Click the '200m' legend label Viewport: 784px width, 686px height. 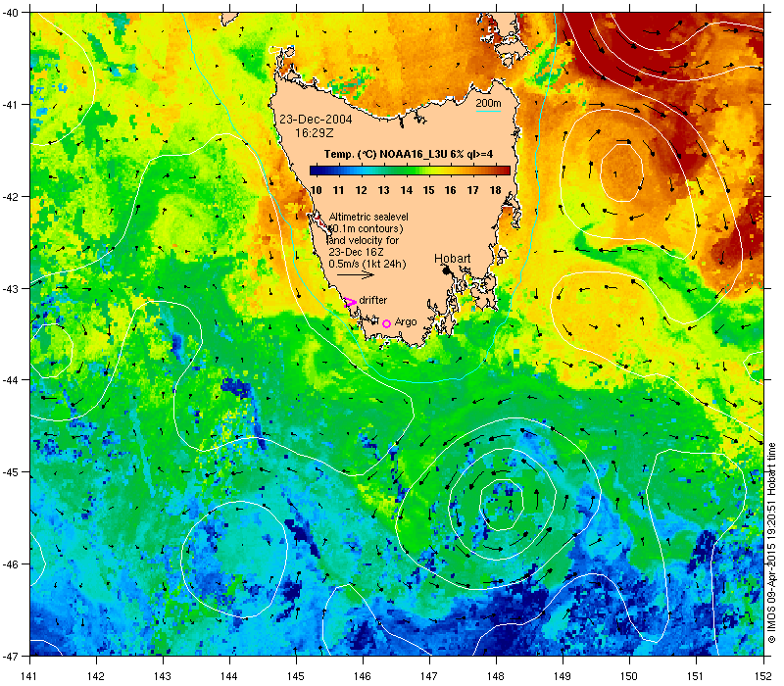(488, 103)
